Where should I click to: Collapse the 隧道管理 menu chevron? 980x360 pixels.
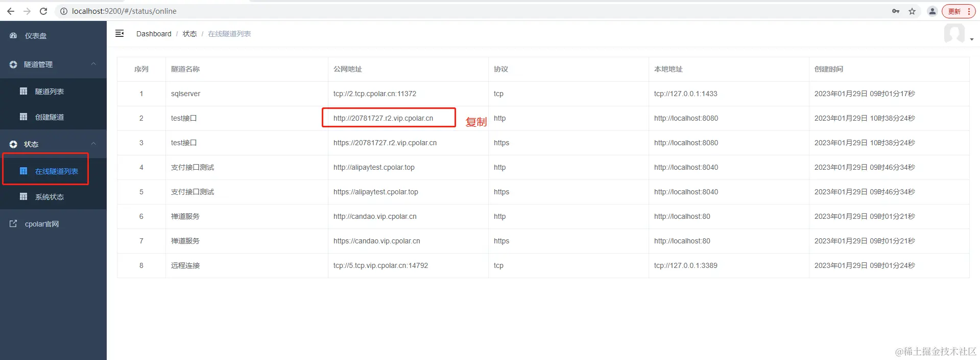(93, 64)
